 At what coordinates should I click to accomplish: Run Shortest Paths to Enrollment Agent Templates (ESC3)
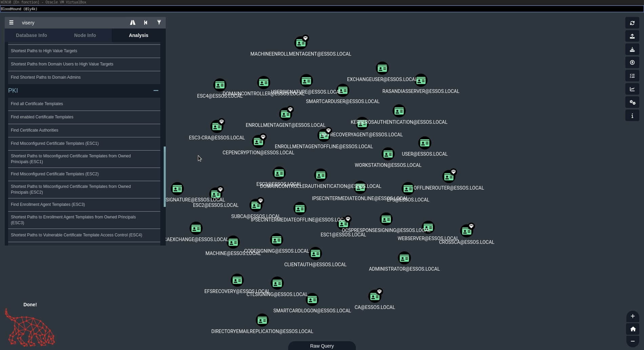[x=84, y=220]
